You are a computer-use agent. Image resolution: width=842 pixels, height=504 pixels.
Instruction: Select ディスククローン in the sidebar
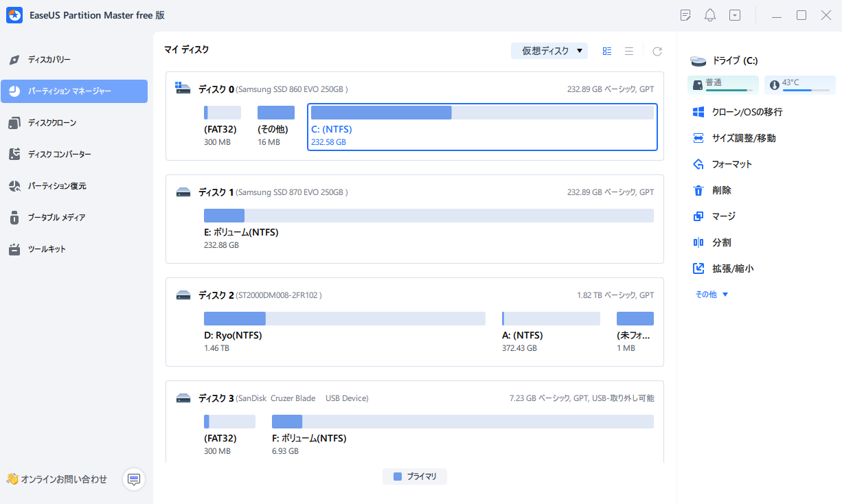pos(52,123)
